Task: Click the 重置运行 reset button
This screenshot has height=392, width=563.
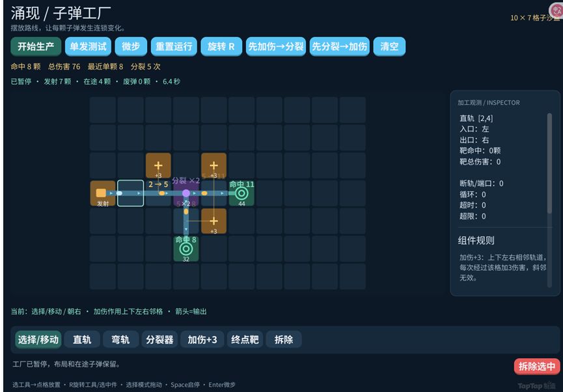Action: point(174,46)
